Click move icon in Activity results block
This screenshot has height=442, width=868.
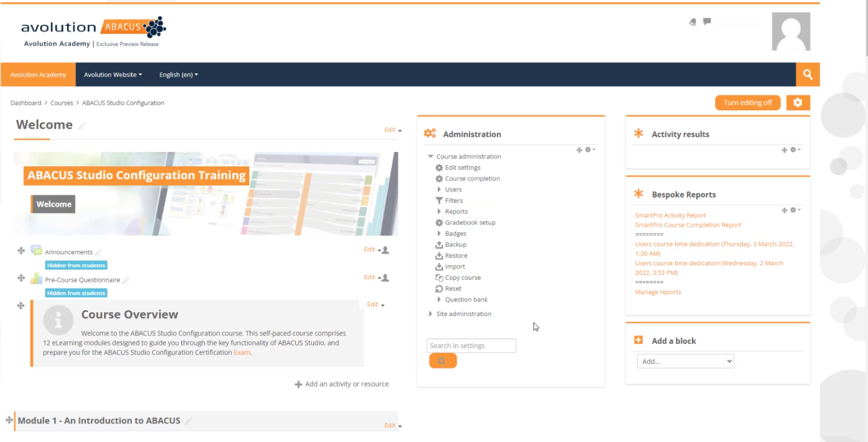pos(784,150)
